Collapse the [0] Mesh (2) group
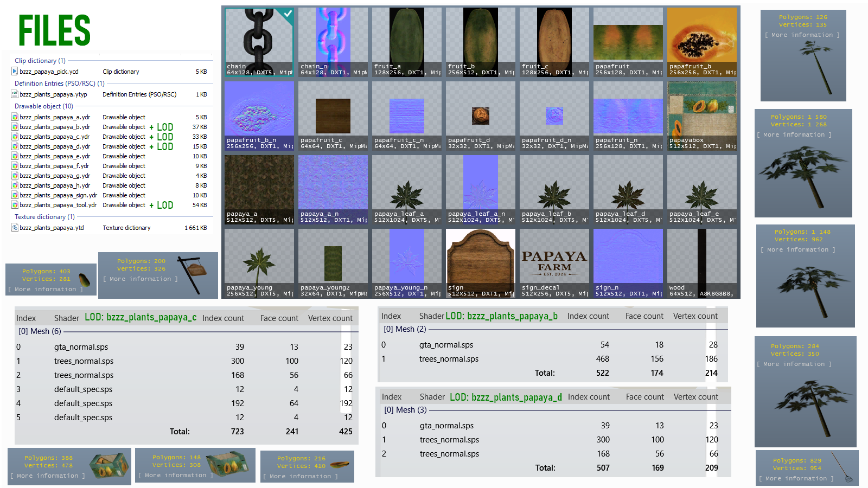 [x=405, y=329]
